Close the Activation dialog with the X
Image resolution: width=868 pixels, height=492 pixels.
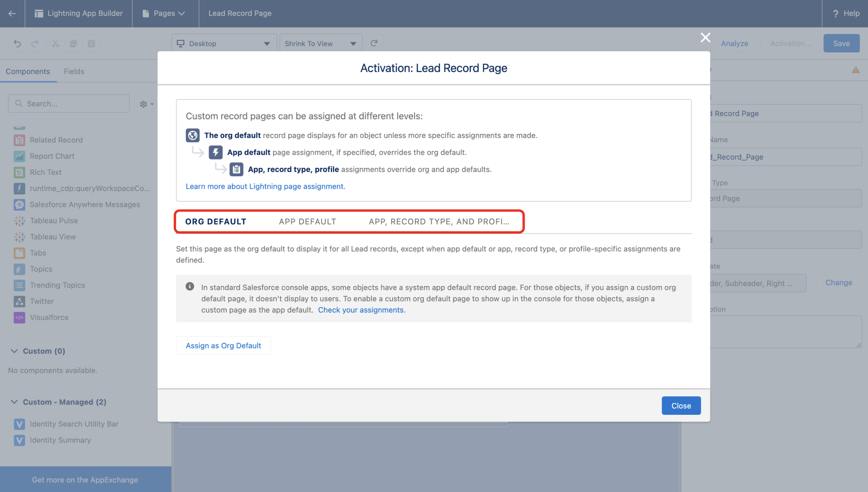click(x=705, y=37)
